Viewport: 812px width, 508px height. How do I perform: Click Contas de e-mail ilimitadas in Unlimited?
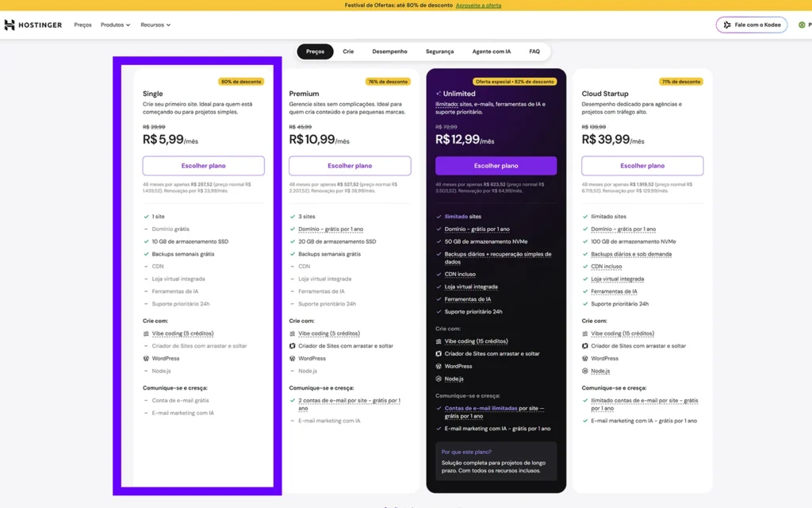(x=481, y=409)
